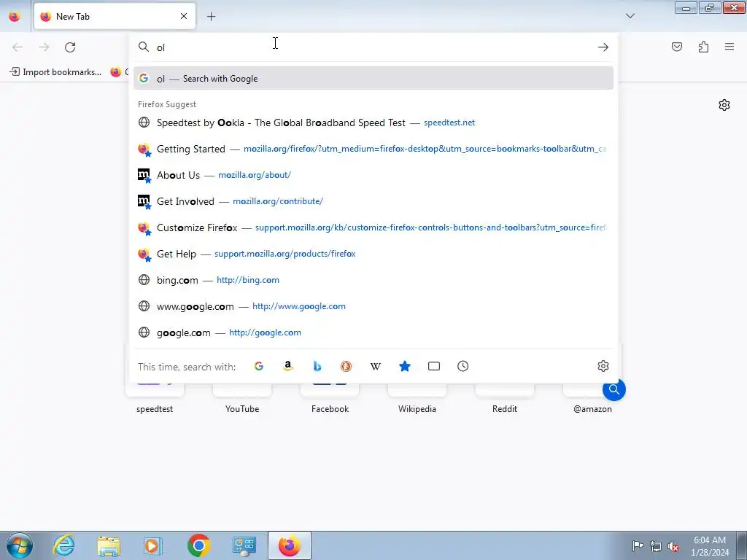Viewport: 747px width, 560px height.
Task: Click Import bookmarks toolbar button
Action: pos(55,72)
